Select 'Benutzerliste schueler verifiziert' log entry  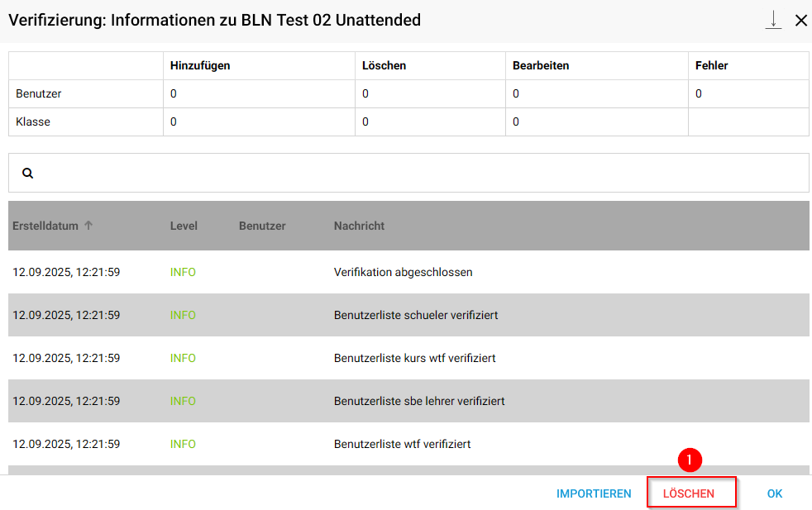(x=415, y=315)
